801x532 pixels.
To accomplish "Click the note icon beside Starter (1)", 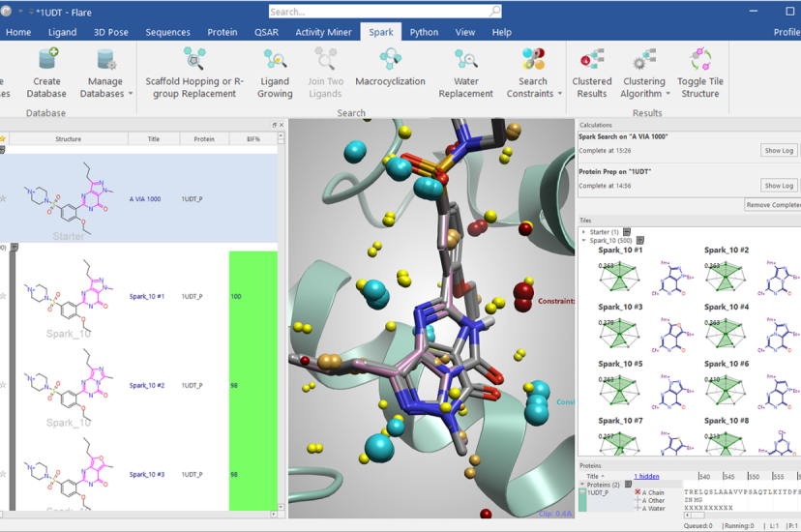I will coord(627,232).
